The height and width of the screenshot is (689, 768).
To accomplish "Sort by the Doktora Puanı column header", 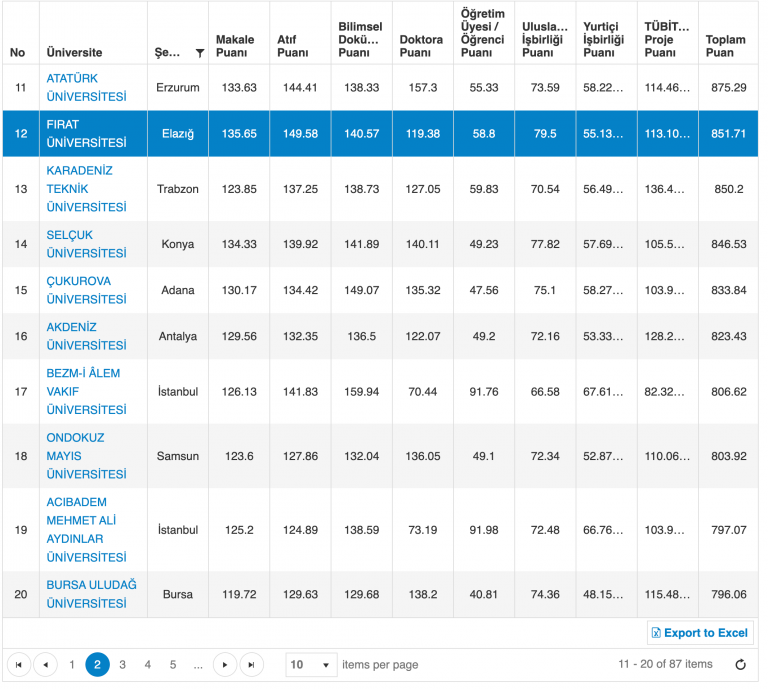I will click(x=421, y=46).
